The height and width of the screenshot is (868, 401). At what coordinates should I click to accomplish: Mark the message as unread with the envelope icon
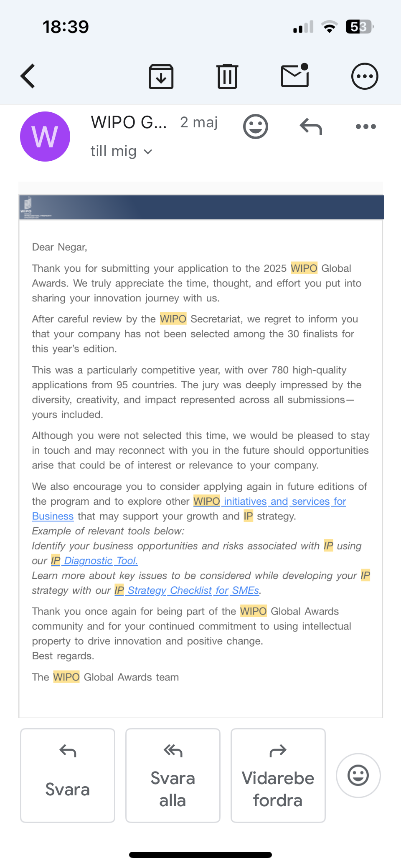point(295,76)
